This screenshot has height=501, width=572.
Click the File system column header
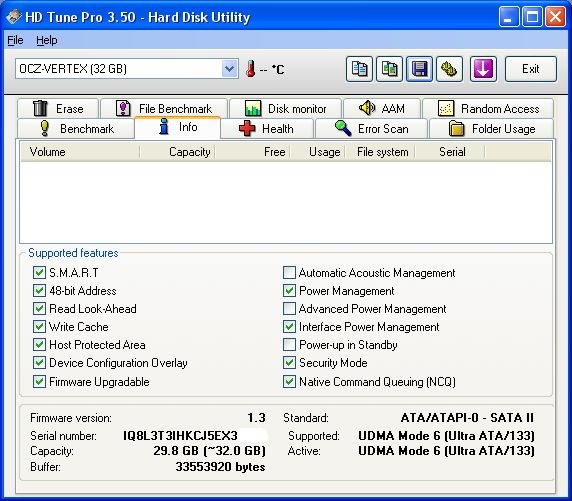pos(380,152)
